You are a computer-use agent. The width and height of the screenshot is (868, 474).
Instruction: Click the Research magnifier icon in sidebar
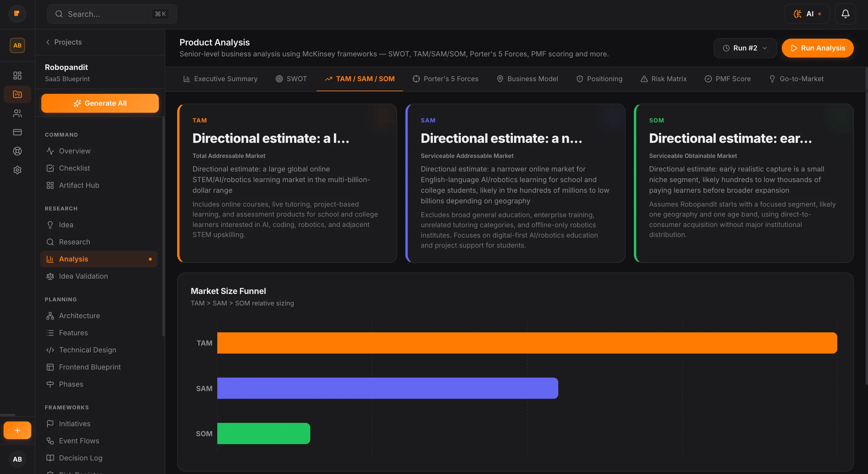(x=50, y=242)
